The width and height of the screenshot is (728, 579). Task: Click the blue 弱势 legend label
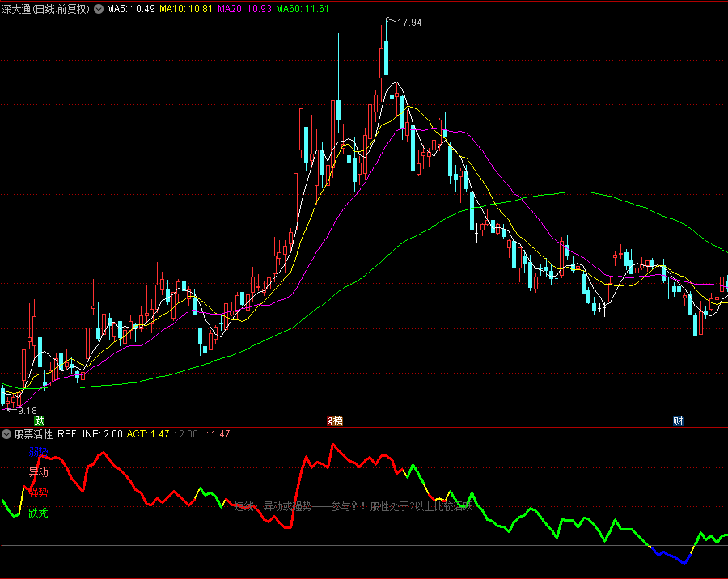tap(39, 452)
